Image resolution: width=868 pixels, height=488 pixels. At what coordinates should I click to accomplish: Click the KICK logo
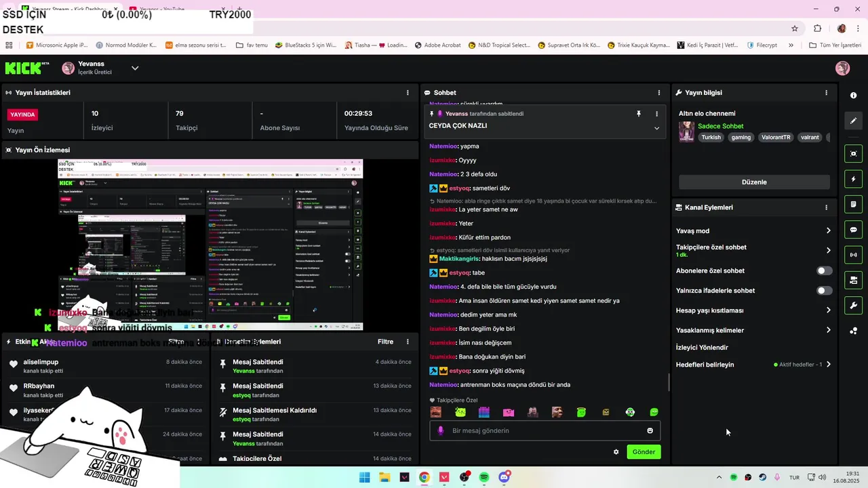27,68
